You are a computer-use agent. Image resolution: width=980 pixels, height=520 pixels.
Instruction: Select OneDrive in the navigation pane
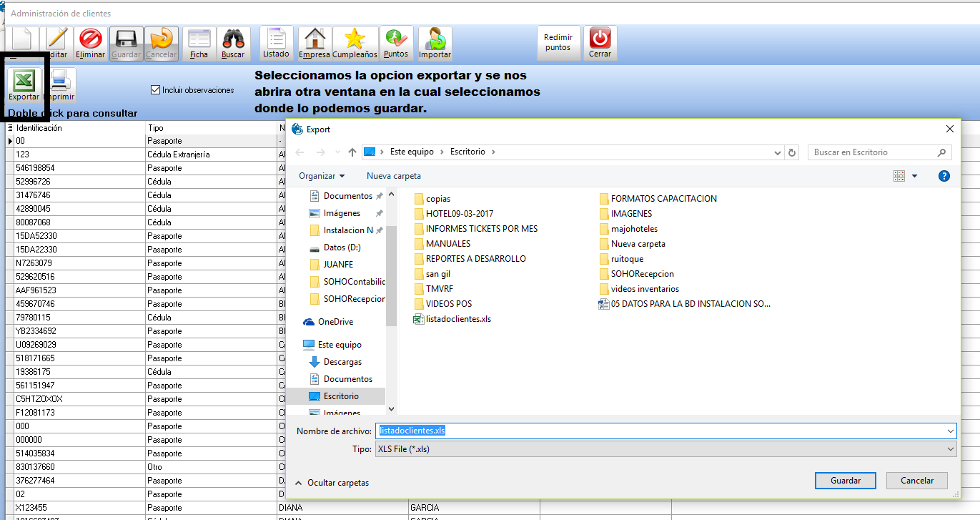click(x=335, y=322)
